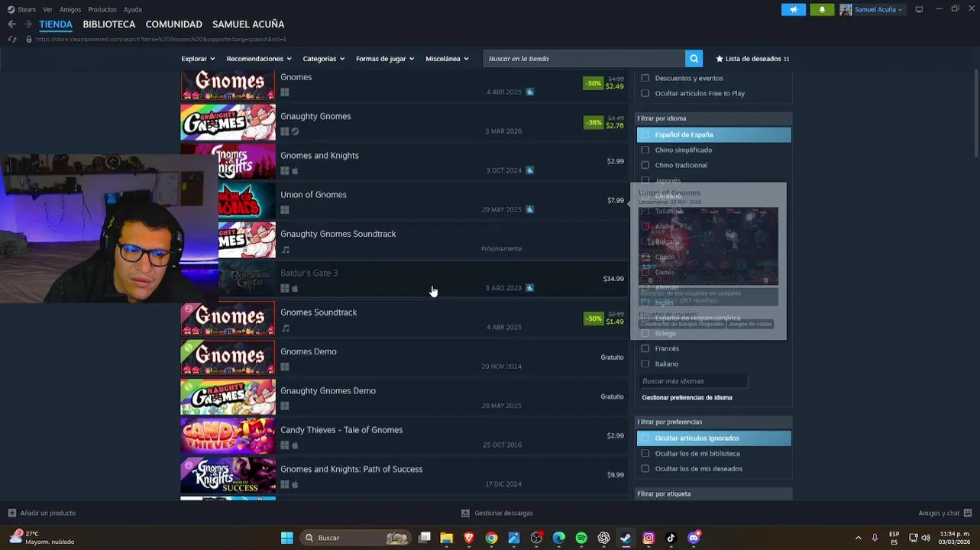The height and width of the screenshot is (550, 980).
Task: Click the taskbar volume speaker icon
Action: tap(926, 538)
